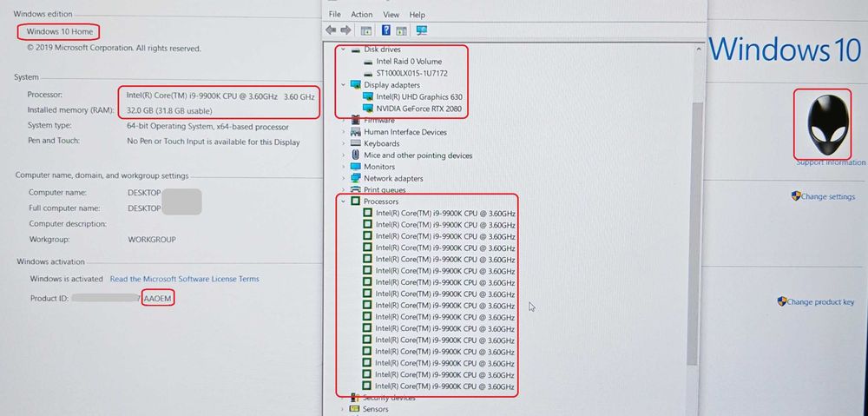Click Scan for hardware changes monitor icon
Image resolution: width=868 pixels, height=416 pixels.
[x=422, y=30]
